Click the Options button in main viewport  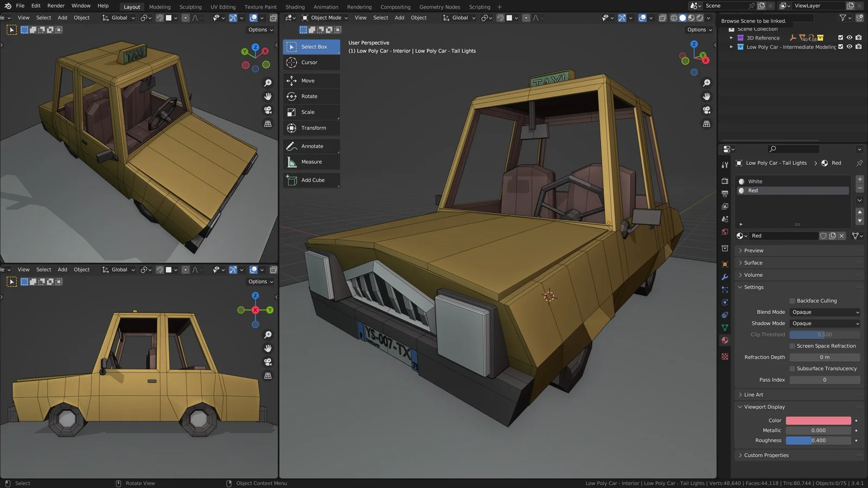tap(699, 30)
